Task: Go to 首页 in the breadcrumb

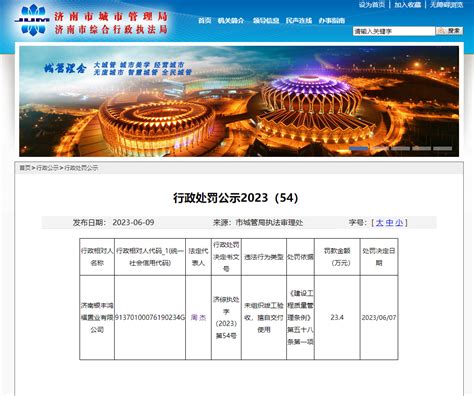Action: [25, 168]
